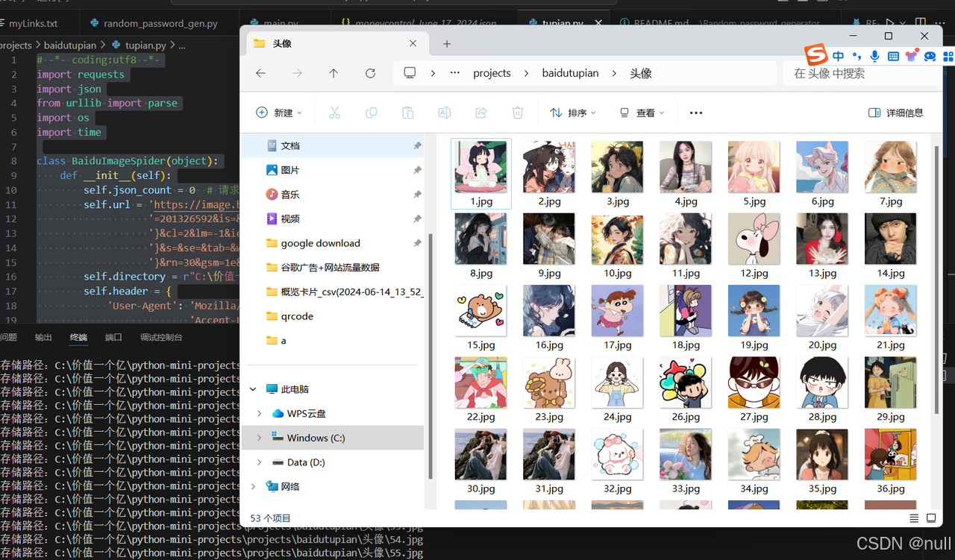Viewport: 955px width, 560px height.
Task: Open Sogou toolbox grid icon
Action: (x=948, y=56)
